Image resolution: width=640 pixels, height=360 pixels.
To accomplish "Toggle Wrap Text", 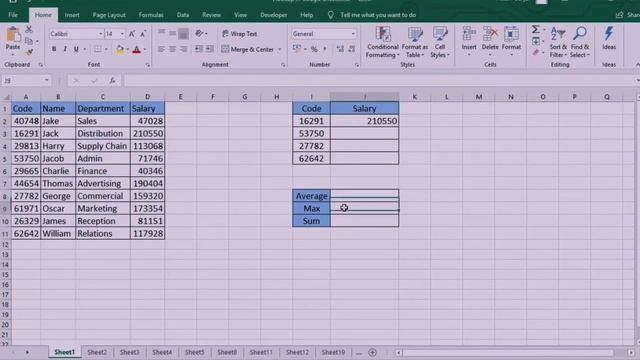I will [x=240, y=34].
